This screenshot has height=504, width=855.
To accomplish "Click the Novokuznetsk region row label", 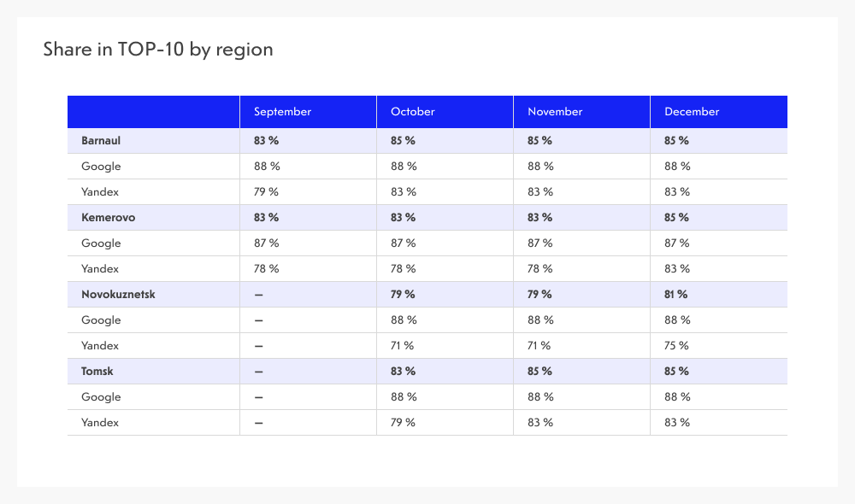I will point(118,295).
